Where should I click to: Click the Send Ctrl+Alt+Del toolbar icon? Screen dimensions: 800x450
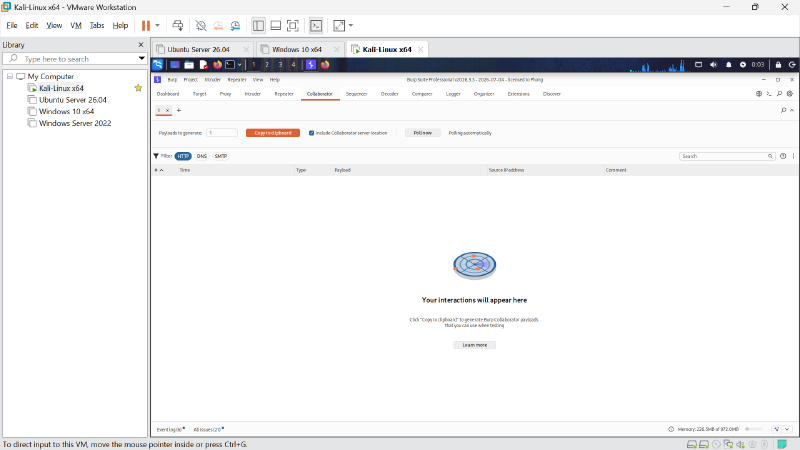coord(178,26)
